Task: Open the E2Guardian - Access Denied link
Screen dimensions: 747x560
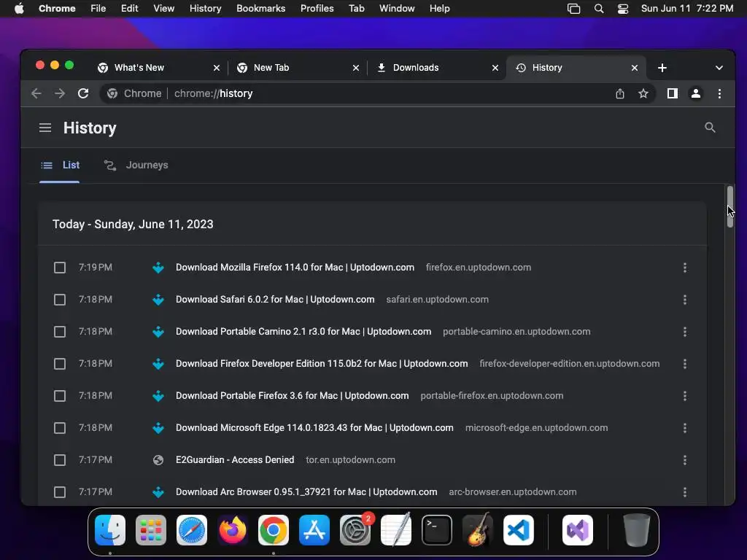Action: click(235, 460)
